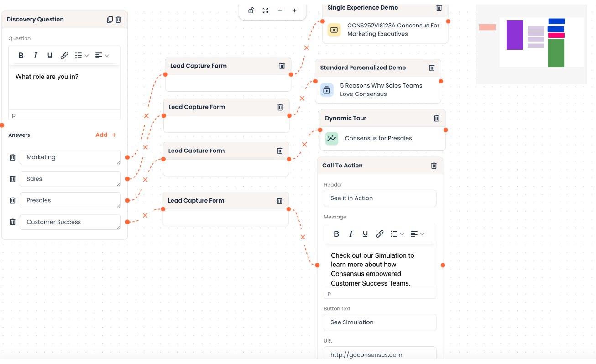
Task: Open alignment dropdown in Call To Action message
Action: (x=418, y=234)
